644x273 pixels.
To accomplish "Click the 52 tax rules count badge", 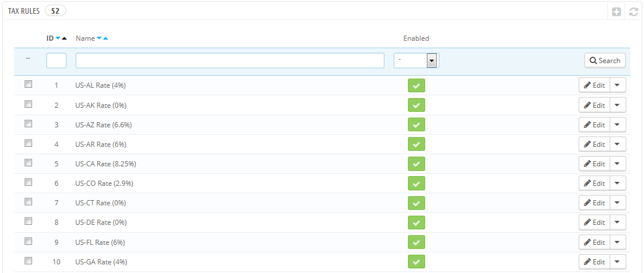I will pyautogui.click(x=56, y=11).
